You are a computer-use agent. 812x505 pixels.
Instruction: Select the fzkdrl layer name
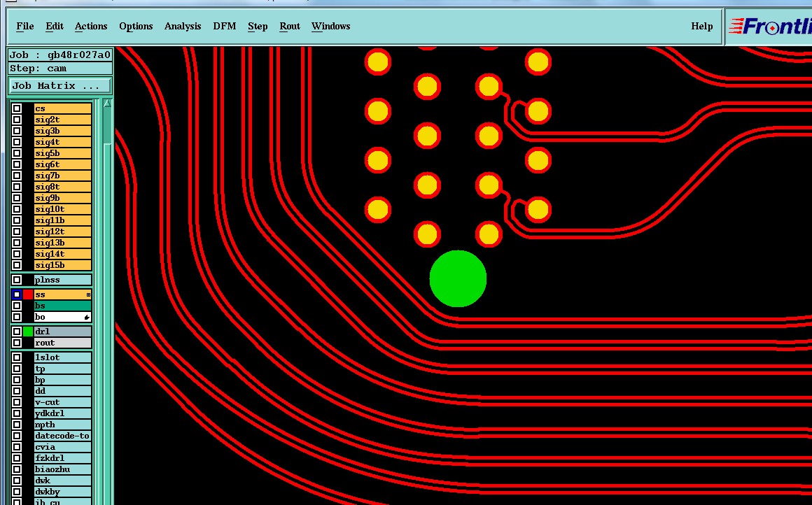tap(63, 458)
